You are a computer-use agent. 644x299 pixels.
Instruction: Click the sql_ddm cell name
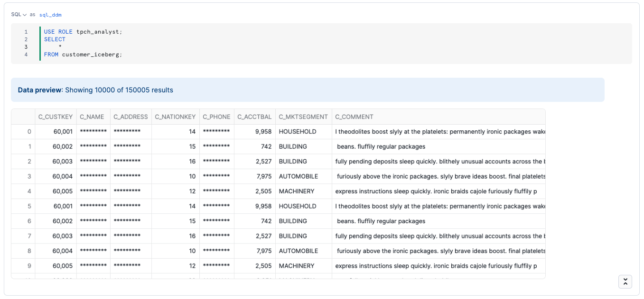tap(50, 15)
